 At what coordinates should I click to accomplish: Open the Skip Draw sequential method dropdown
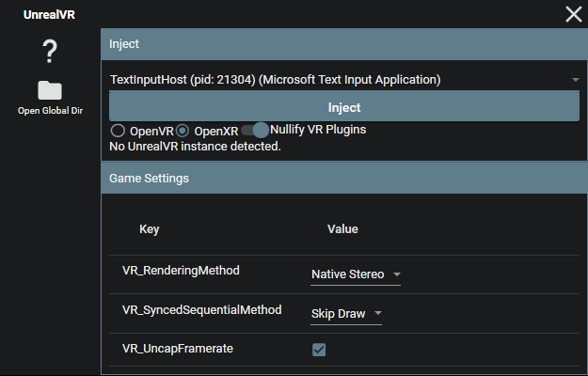pos(346,314)
